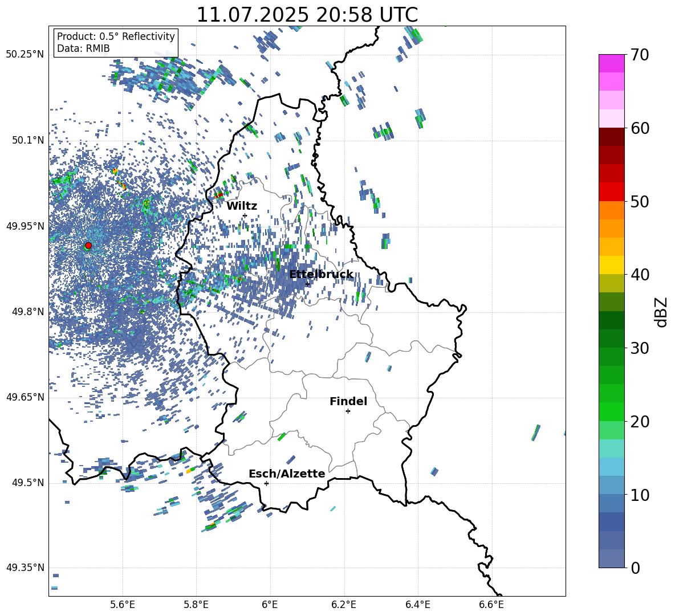Click the colorbar 0 tick label
The image size is (675, 616).
point(635,568)
